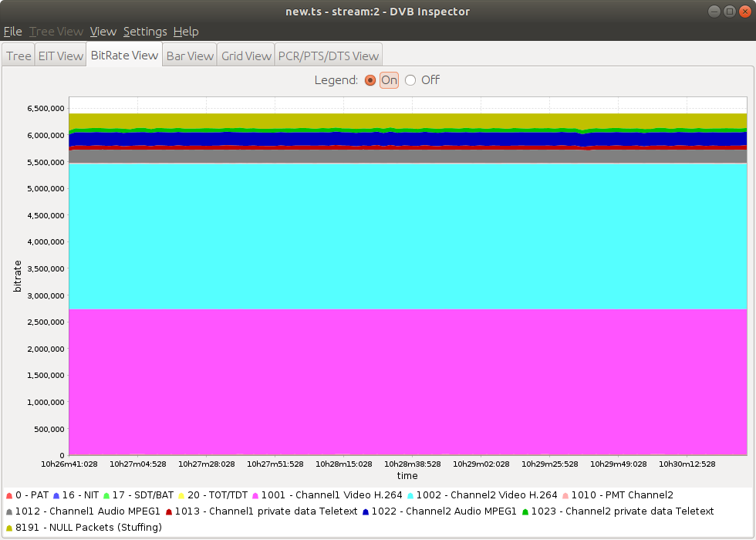756x540 pixels.
Task: Switch to the Grid View tab
Action: (246, 56)
